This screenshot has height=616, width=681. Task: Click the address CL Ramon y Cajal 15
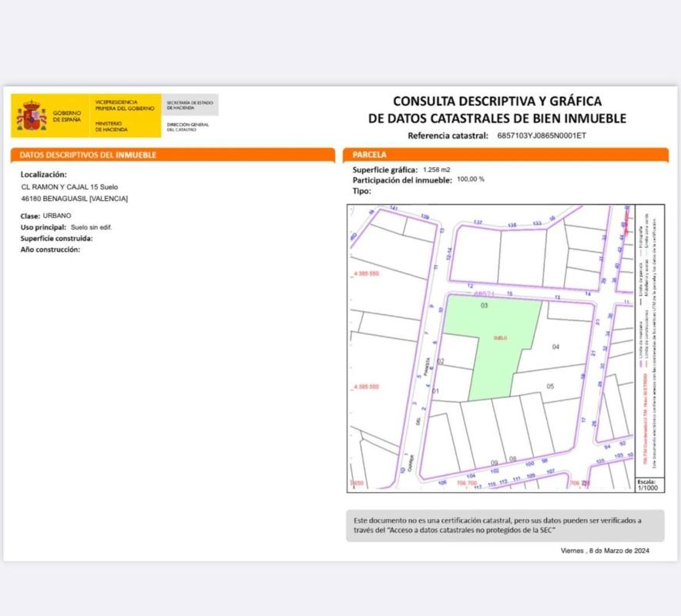point(69,187)
